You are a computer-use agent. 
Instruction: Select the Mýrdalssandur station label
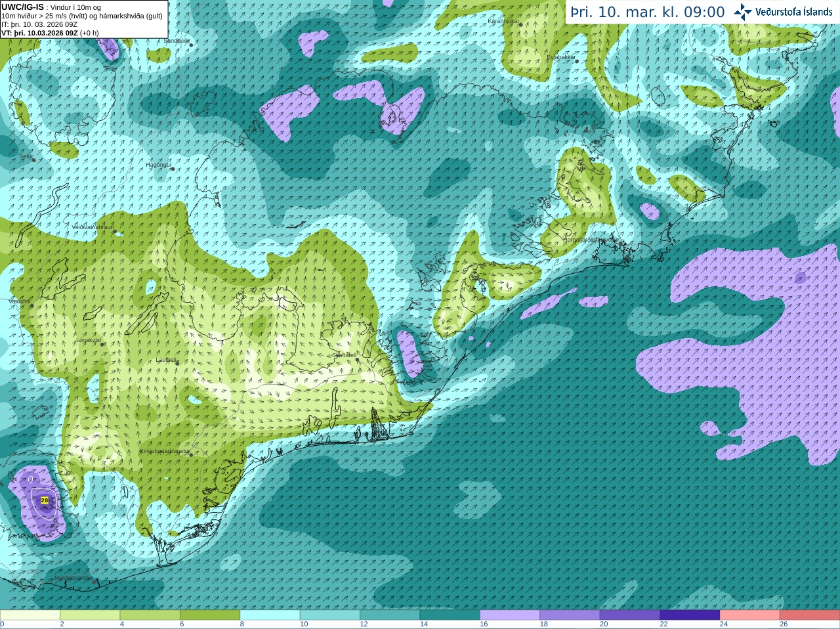(x=73, y=578)
